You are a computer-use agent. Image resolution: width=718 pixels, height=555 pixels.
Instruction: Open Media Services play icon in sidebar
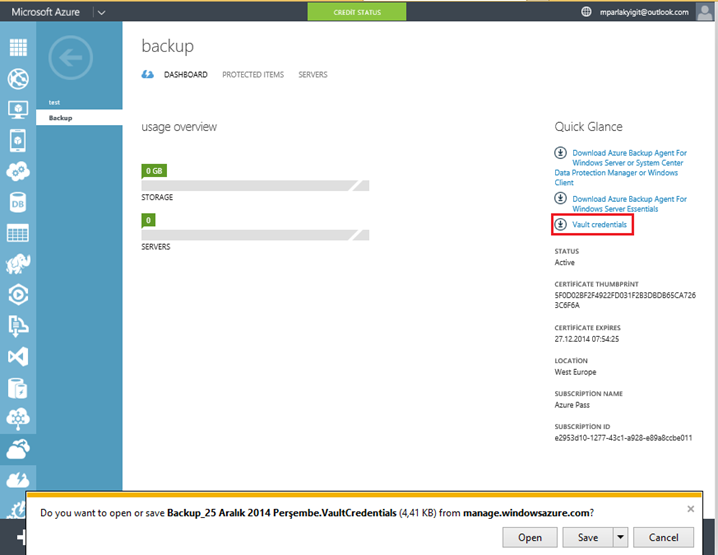18,295
